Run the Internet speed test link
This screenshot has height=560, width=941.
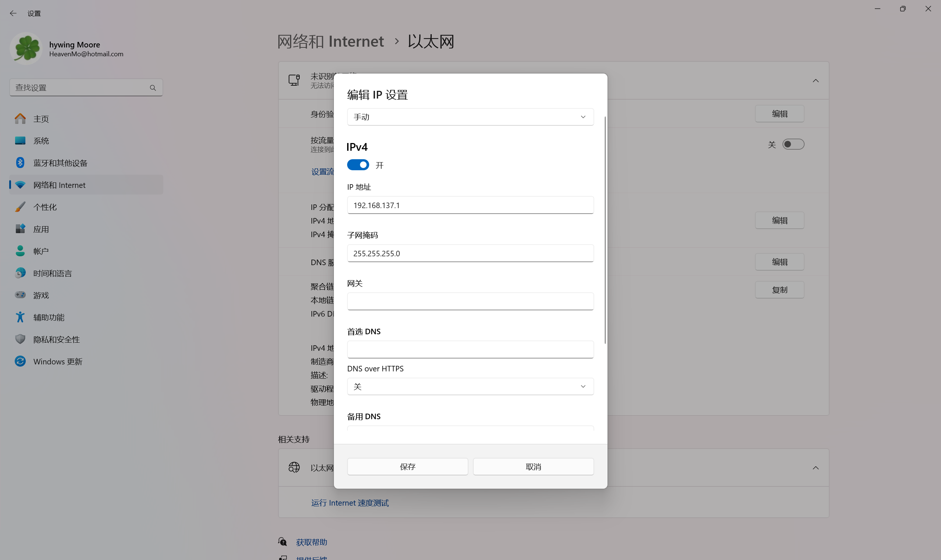349,502
